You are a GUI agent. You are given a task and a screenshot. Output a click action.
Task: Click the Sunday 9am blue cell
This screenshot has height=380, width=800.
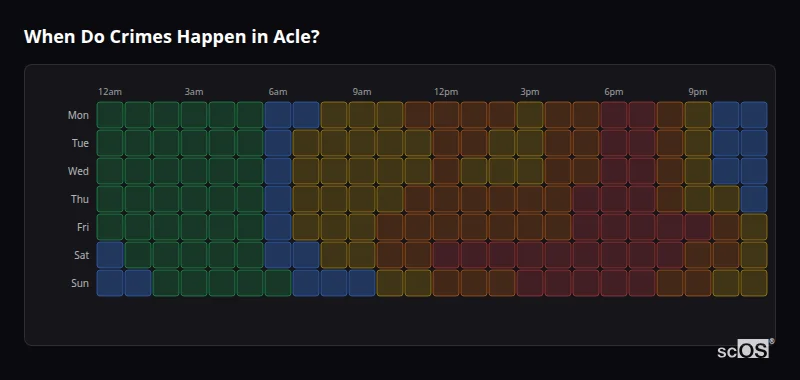(362, 283)
